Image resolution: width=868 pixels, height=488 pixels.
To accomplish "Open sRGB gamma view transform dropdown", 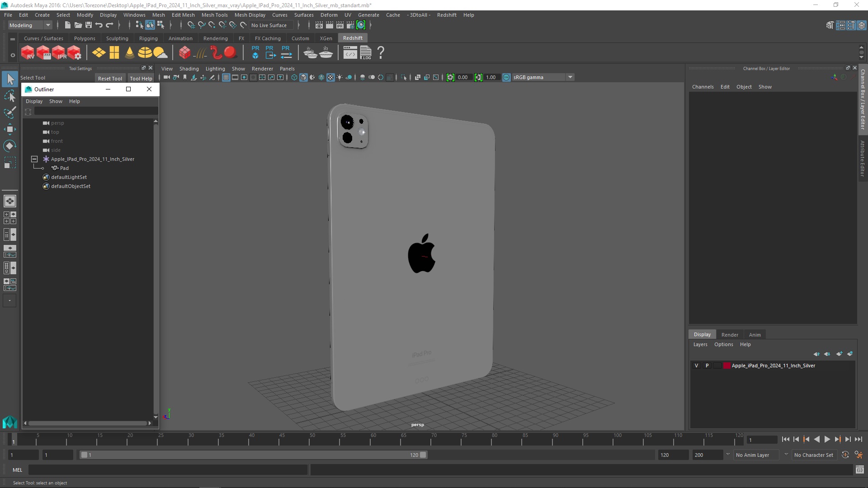I will [542, 77].
